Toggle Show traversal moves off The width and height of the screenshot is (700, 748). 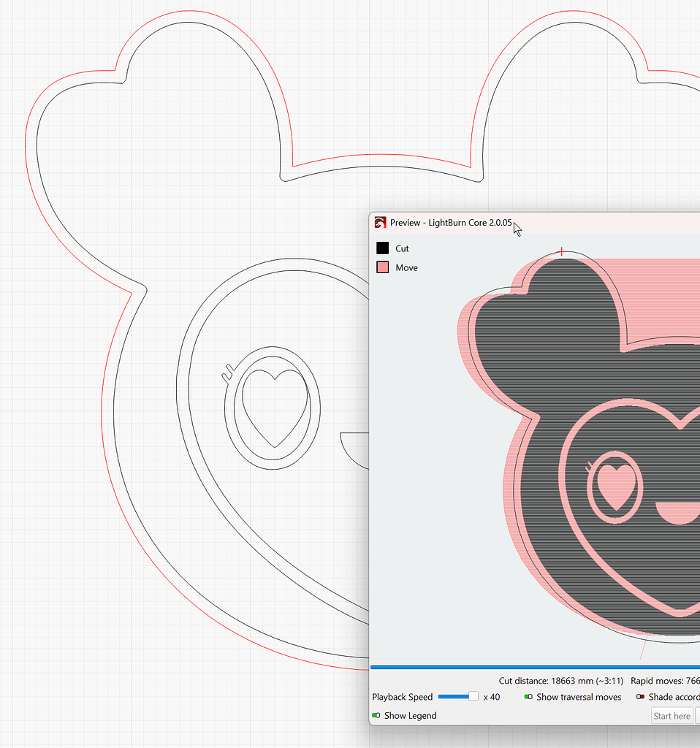coord(528,697)
